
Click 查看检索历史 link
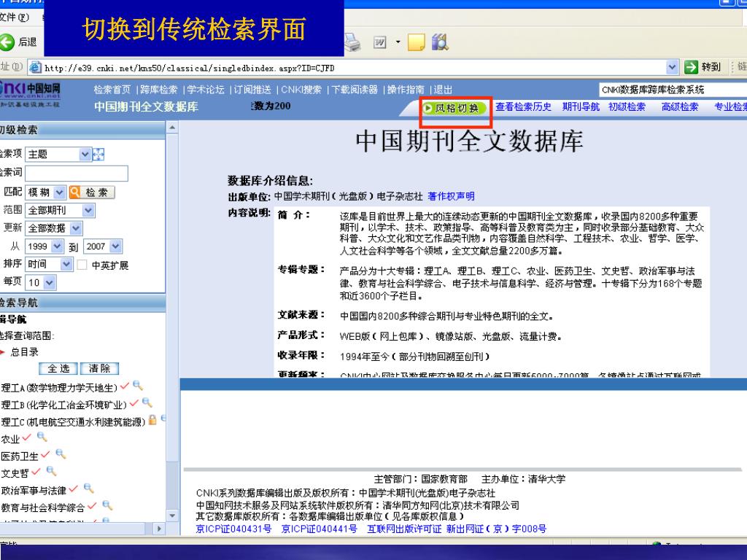coord(523,106)
